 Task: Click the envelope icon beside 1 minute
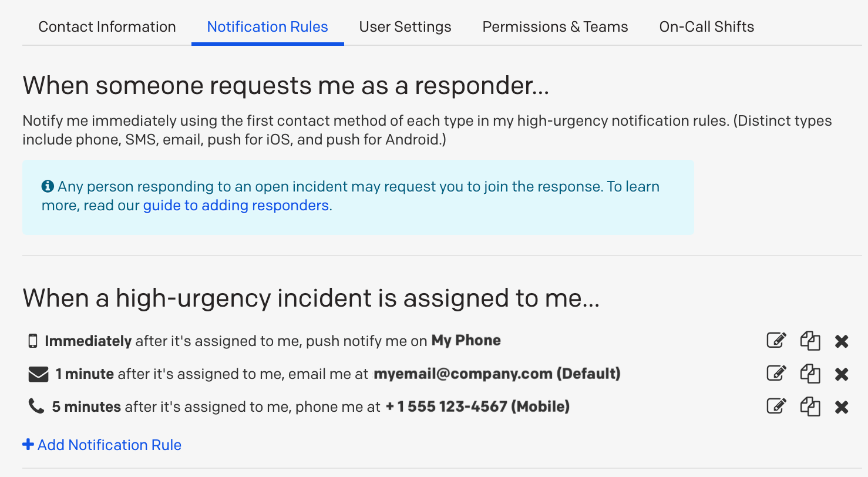coord(38,374)
